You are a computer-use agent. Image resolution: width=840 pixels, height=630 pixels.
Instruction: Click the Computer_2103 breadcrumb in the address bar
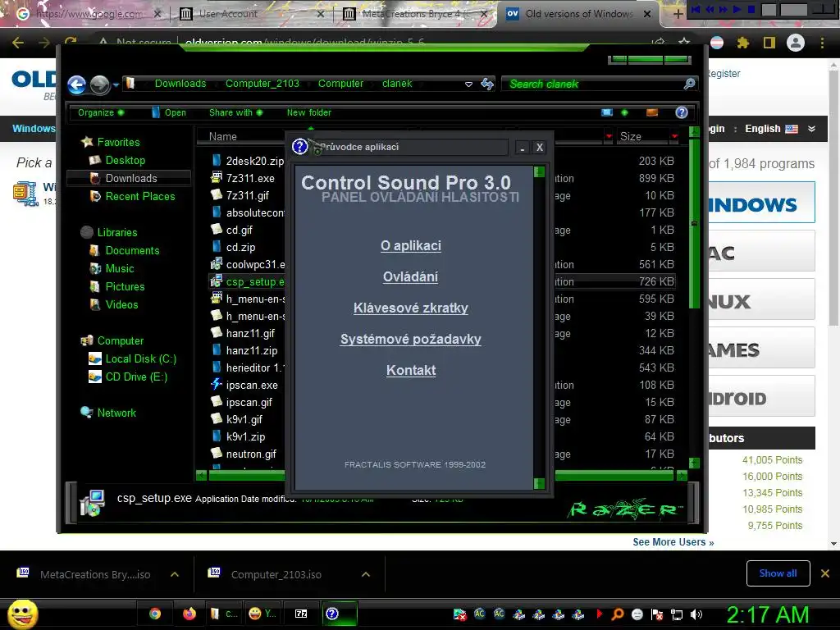pyautogui.click(x=262, y=84)
